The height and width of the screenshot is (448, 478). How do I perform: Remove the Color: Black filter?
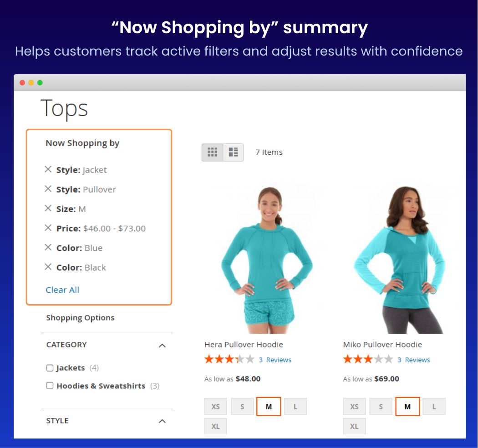(x=48, y=267)
